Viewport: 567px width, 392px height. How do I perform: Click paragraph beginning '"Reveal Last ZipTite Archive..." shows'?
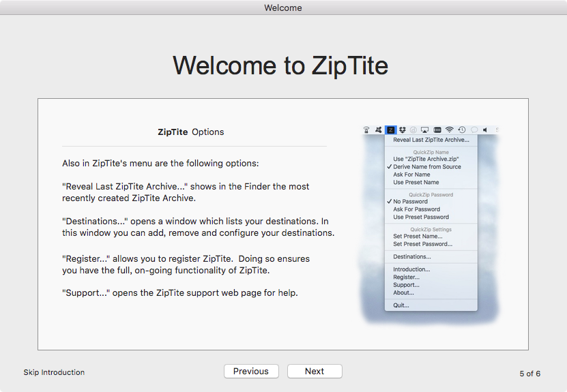(x=186, y=192)
